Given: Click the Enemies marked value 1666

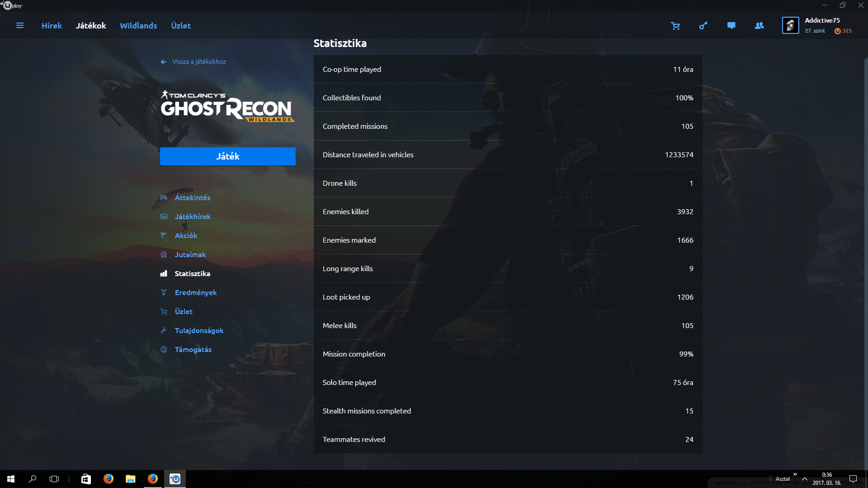Looking at the screenshot, I should pyautogui.click(x=685, y=240).
